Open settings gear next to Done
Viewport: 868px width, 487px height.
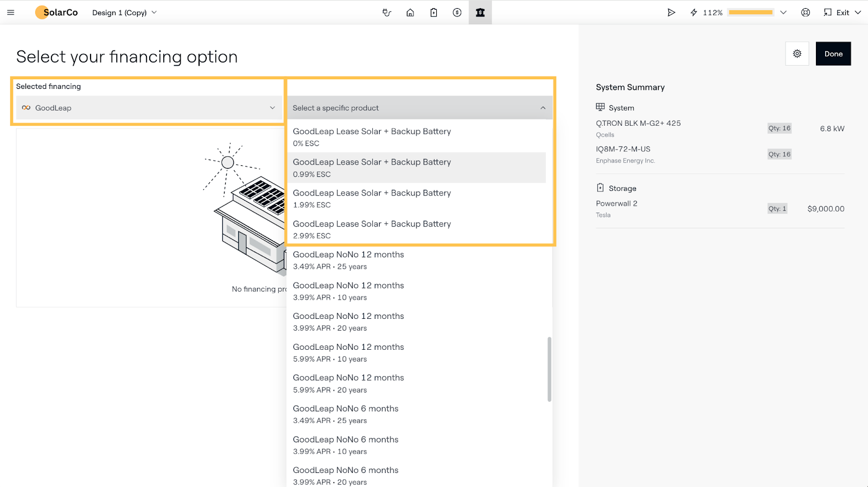[797, 54]
